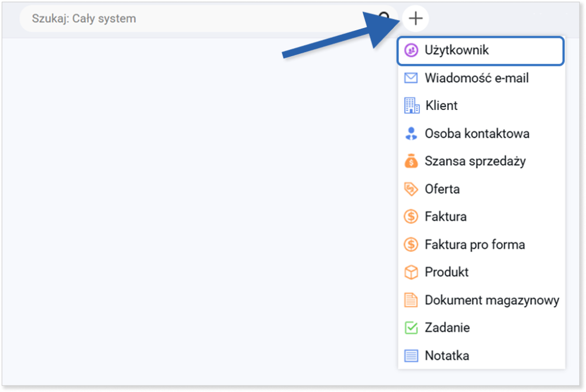Create a new Oferta
This screenshot has height=392, width=586.
[x=442, y=189]
